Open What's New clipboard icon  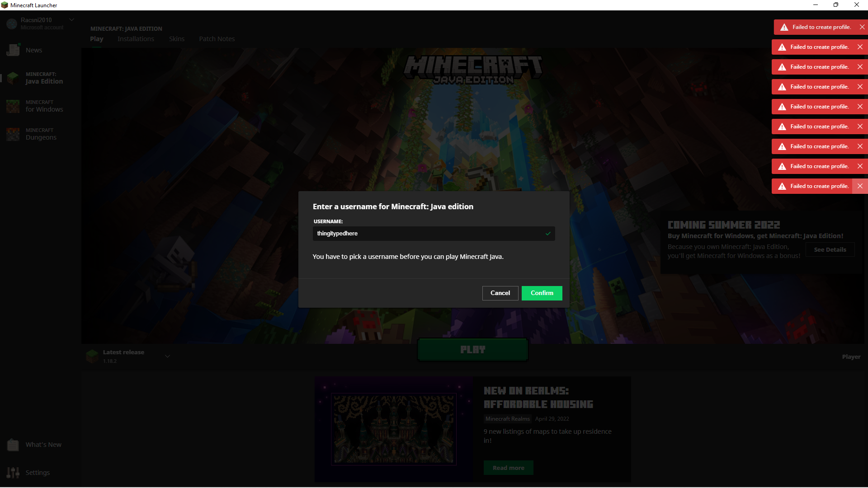tap(13, 445)
